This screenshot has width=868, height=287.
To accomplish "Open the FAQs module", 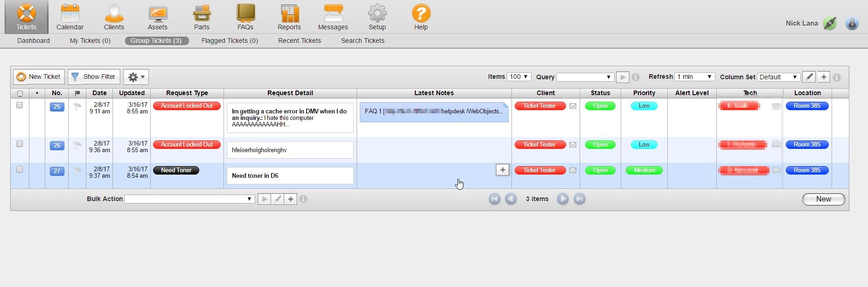I will pos(245,17).
